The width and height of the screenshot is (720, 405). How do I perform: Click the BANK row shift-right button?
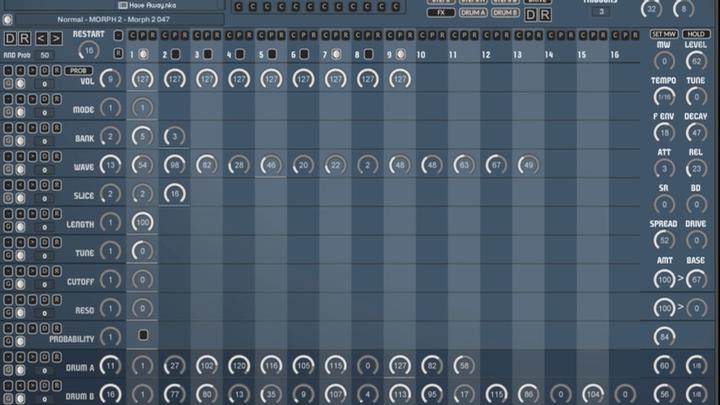(x=32, y=128)
